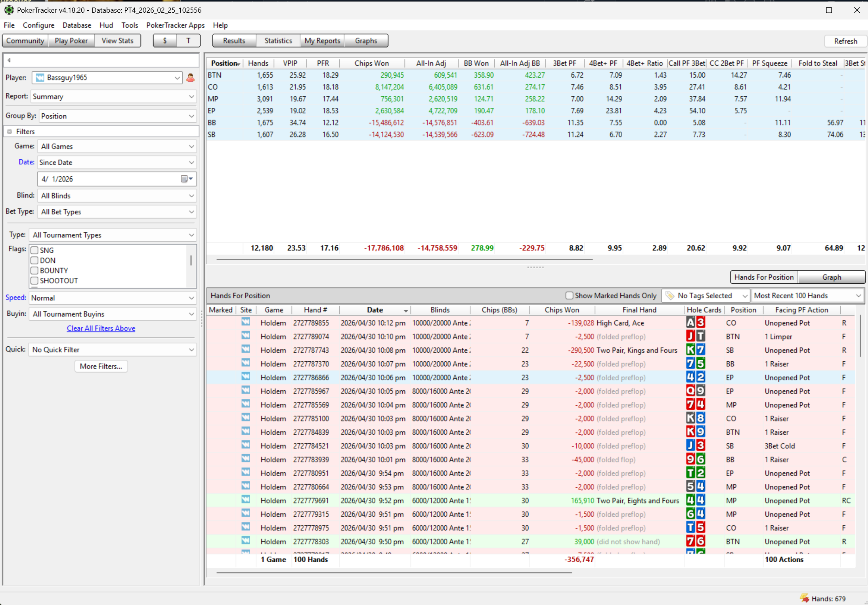Click the PokerTracker app icon in the title bar
The width and height of the screenshot is (868, 605).
pos(9,10)
